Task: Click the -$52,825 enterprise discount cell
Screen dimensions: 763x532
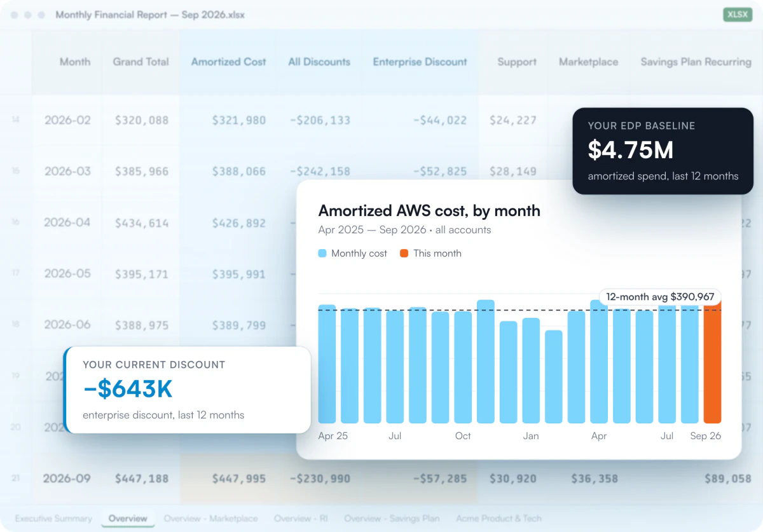Action: (x=440, y=172)
